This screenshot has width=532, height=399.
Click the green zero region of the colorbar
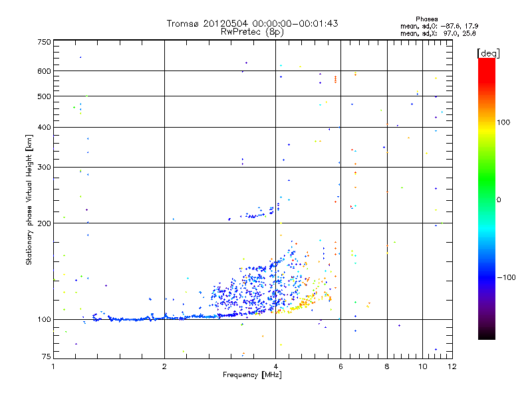coord(487,199)
